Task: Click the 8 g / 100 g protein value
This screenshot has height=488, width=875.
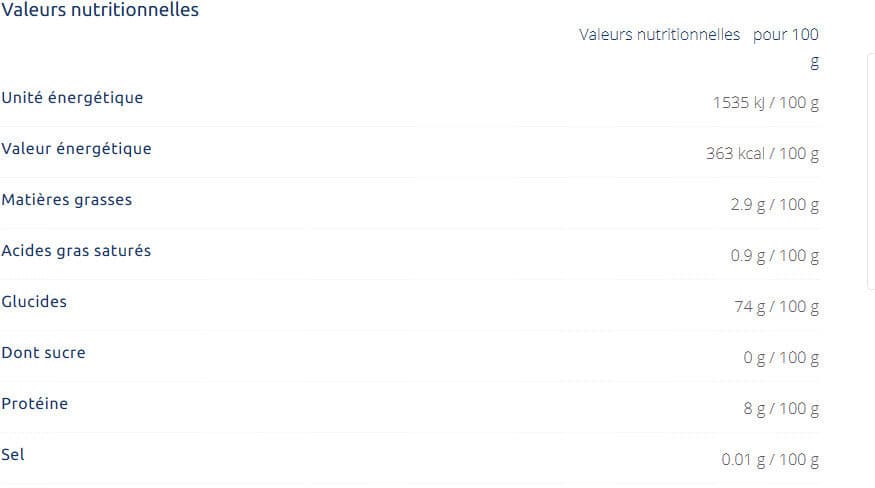Action: pos(781,409)
